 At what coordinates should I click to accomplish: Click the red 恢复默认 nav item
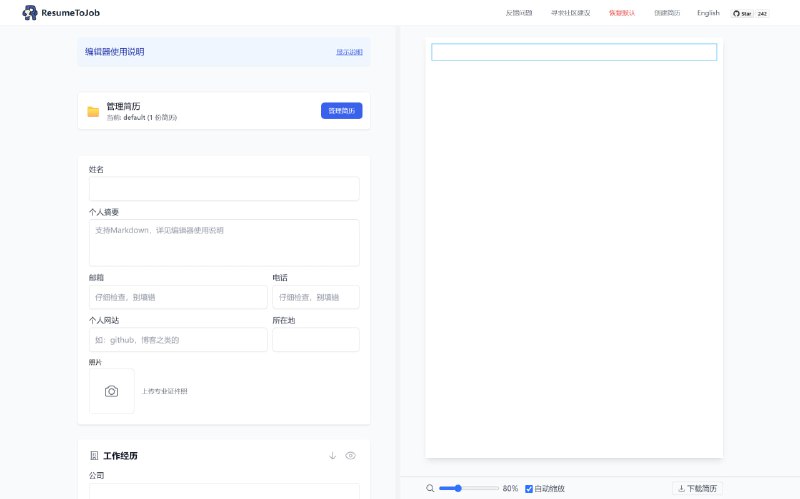tap(622, 13)
